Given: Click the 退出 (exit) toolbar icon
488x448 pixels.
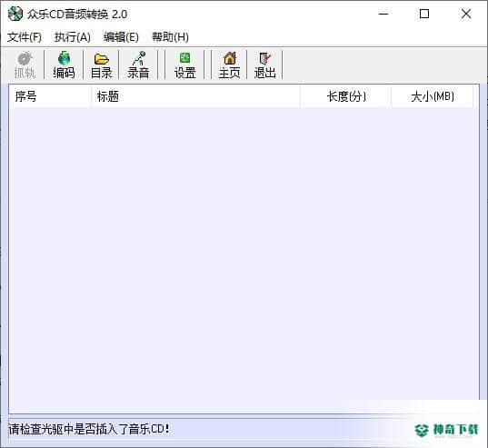Looking at the screenshot, I should tap(264, 65).
